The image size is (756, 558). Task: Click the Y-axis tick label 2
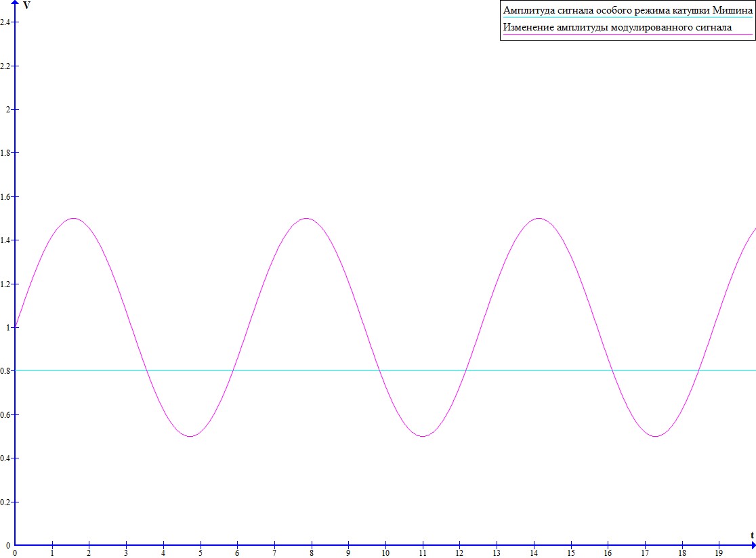point(8,110)
